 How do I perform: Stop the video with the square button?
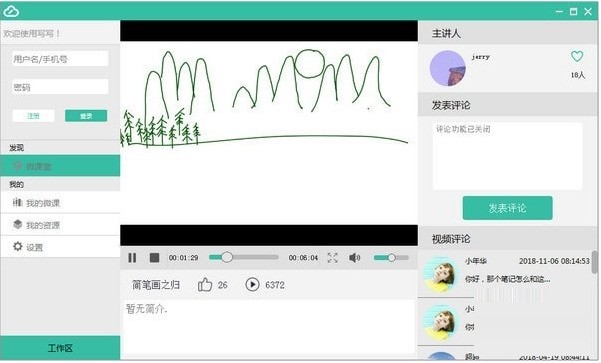click(154, 258)
